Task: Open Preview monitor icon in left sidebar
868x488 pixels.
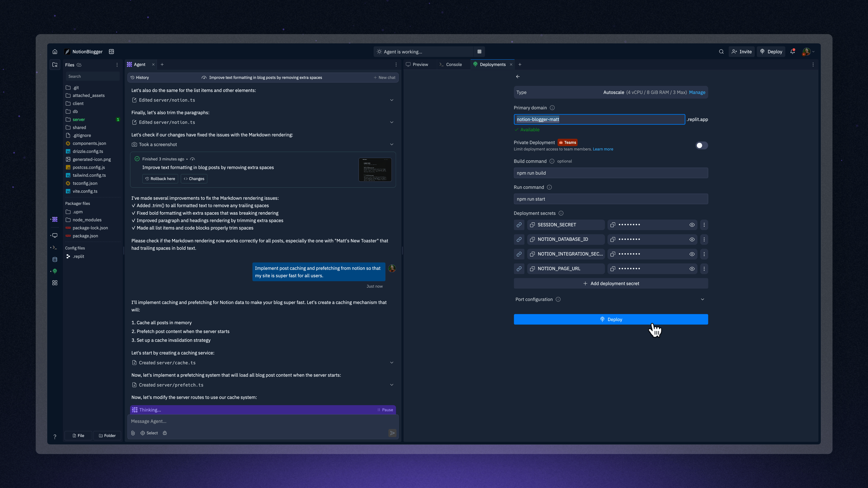Action: (54, 235)
